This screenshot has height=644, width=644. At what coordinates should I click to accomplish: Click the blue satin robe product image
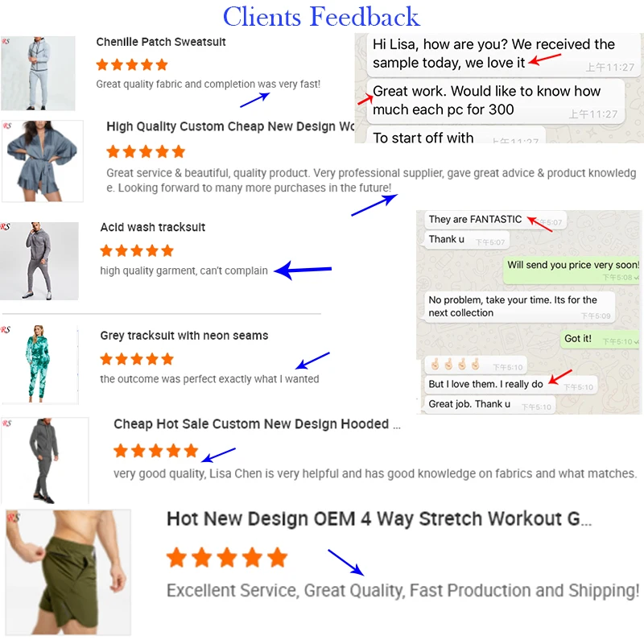(43, 160)
